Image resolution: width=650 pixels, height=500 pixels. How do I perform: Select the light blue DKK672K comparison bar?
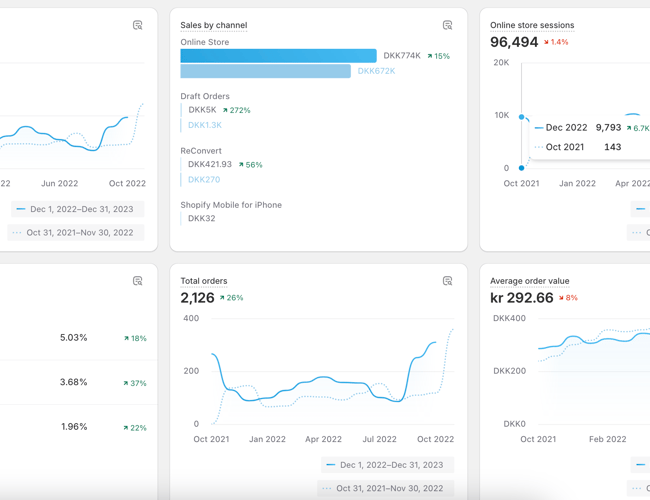coord(265,71)
